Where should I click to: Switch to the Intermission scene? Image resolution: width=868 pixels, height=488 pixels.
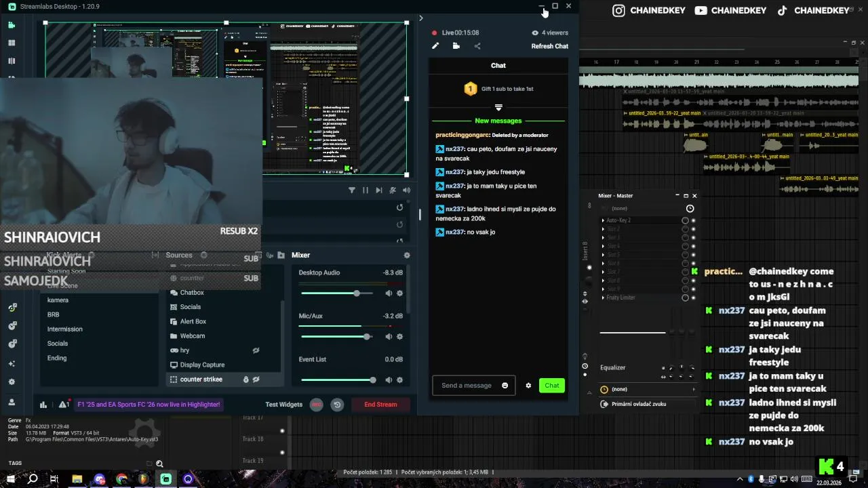click(x=65, y=329)
